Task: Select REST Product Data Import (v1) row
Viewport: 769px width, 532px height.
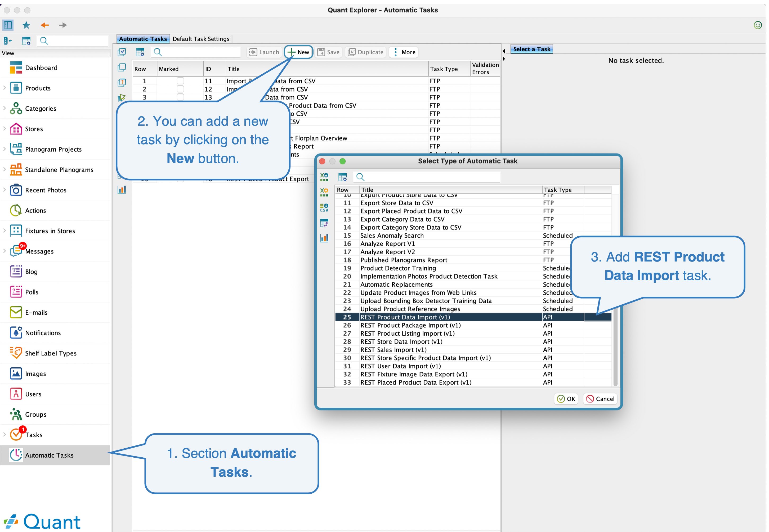Action: tap(473, 317)
